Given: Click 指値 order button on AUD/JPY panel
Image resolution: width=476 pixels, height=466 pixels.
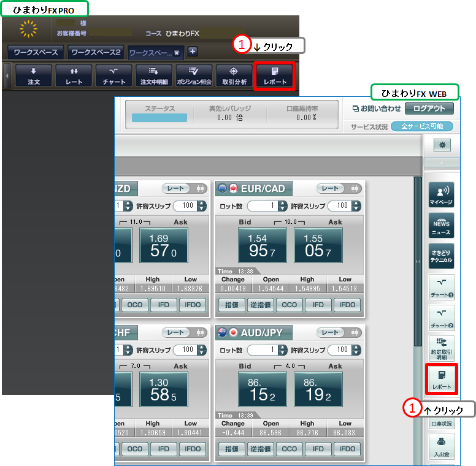Looking at the screenshot, I should tap(232, 449).
